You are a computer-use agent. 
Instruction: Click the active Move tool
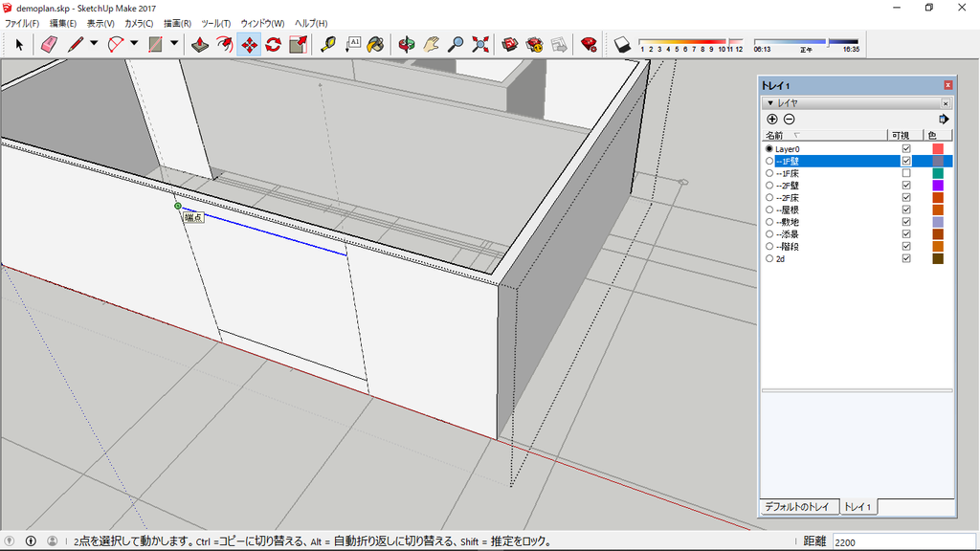249,44
